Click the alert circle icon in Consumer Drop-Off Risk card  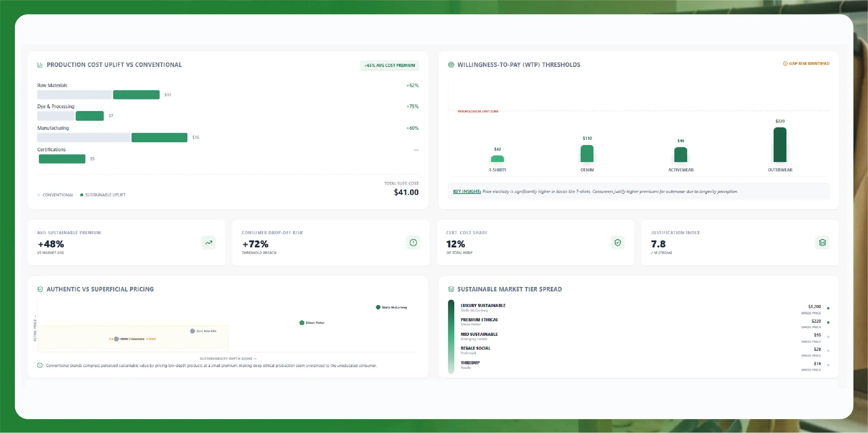click(x=413, y=243)
